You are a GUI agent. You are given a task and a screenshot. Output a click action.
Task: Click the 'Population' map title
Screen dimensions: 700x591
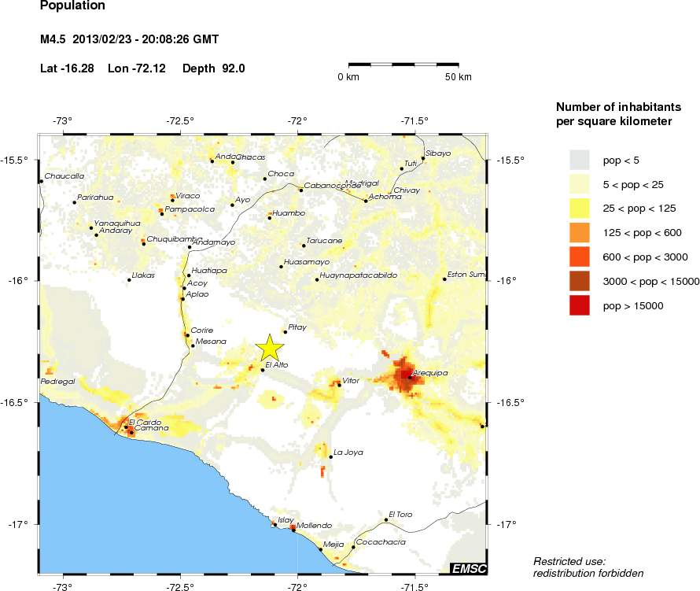pyautogui.click(x=70, y=7)
